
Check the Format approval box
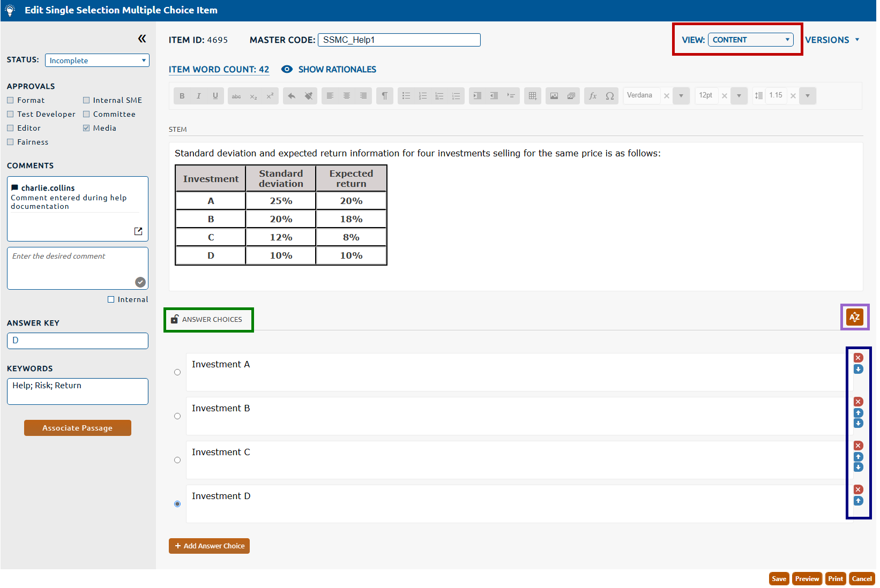[10, 100]
